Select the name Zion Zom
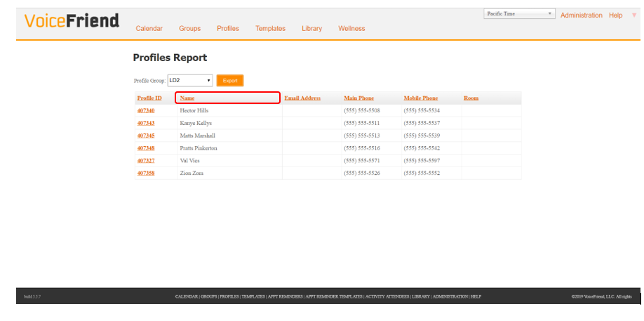 [192, 173]
